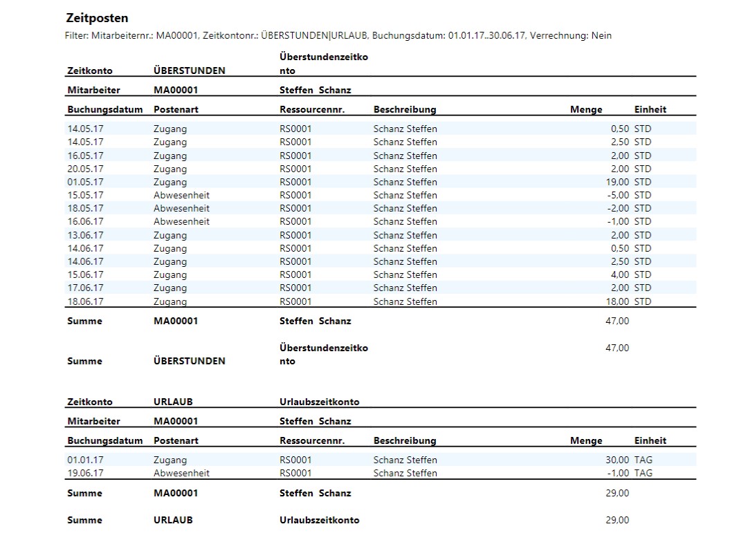
Task: Click 2,50 in the first 14.05.17 block
Action: 620,142
